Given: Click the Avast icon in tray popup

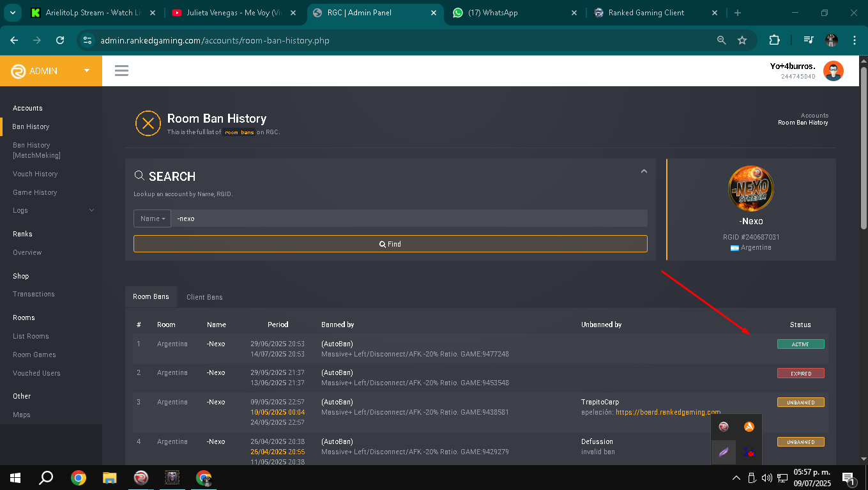Looking at the screenshot, I should pyautogui.click(x=749, y=427).
